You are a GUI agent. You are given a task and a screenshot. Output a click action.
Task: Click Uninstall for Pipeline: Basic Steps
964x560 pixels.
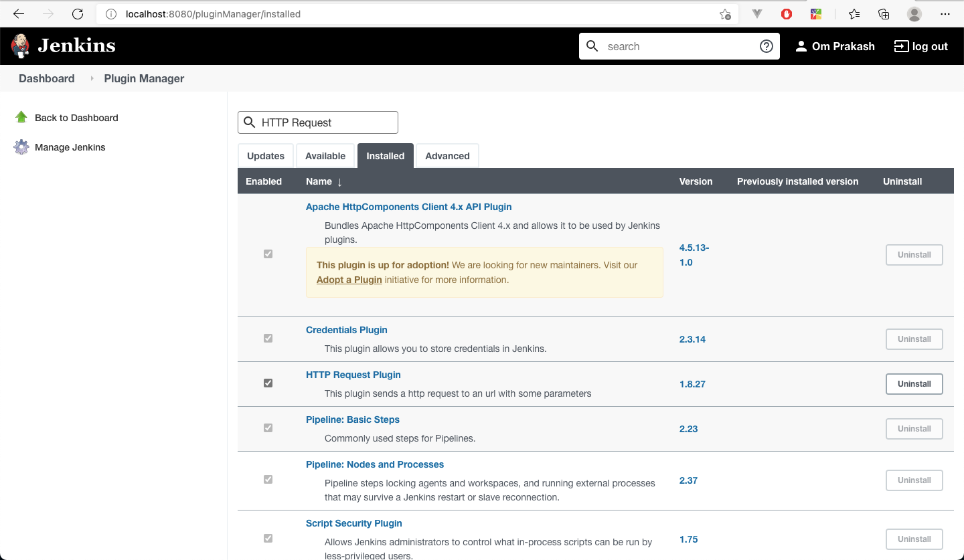point(914,429)
